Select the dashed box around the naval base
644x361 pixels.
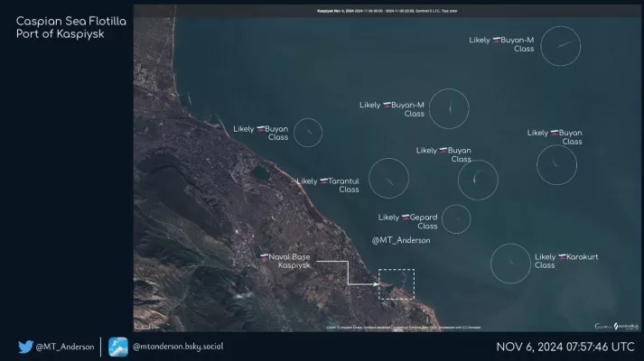coord(396,284)
